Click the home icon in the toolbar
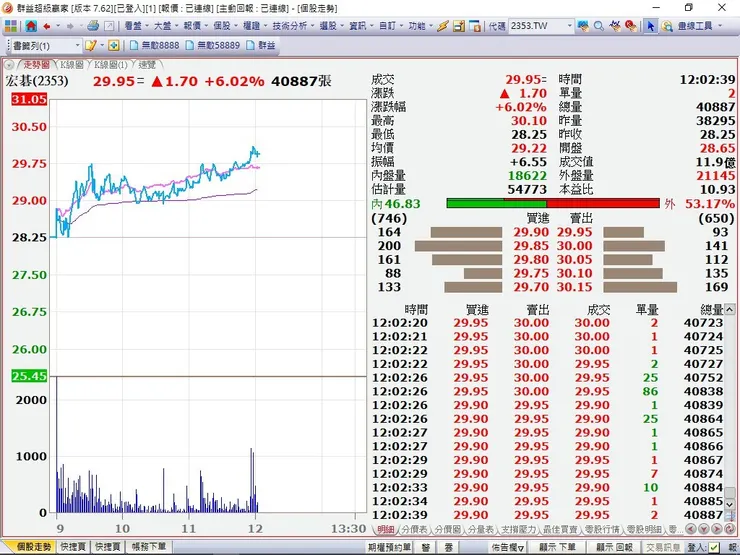The height and width of the screenshot is (555, 740). point(31,26)
